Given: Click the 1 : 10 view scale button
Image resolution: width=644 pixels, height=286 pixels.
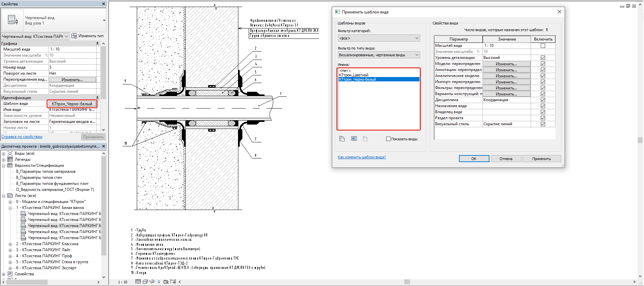Looking at the screenshot, I should click(x=123, y=282).
